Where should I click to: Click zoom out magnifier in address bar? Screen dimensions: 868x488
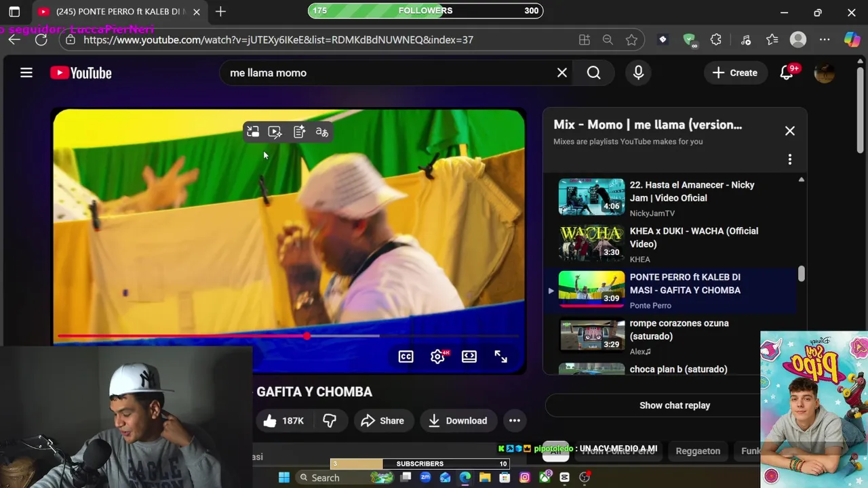click(608, 40)
